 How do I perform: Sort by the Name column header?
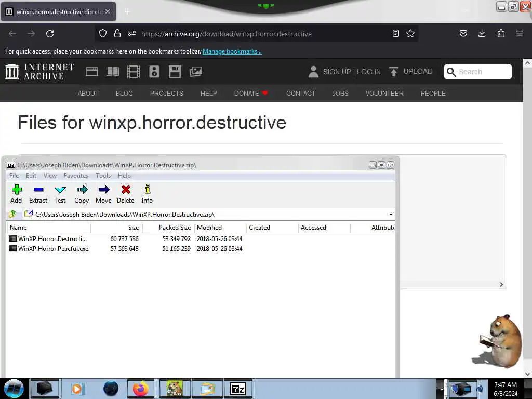(x=48, y=228)
